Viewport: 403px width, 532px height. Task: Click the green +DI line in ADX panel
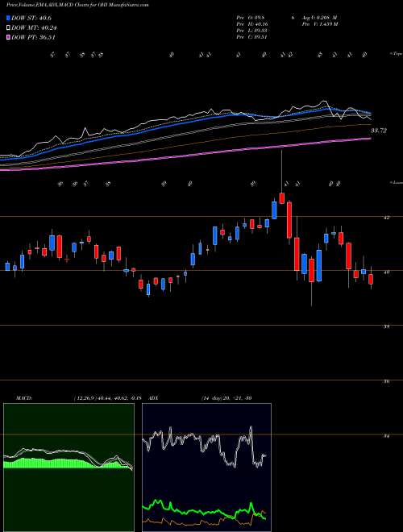tap(204, 511)
